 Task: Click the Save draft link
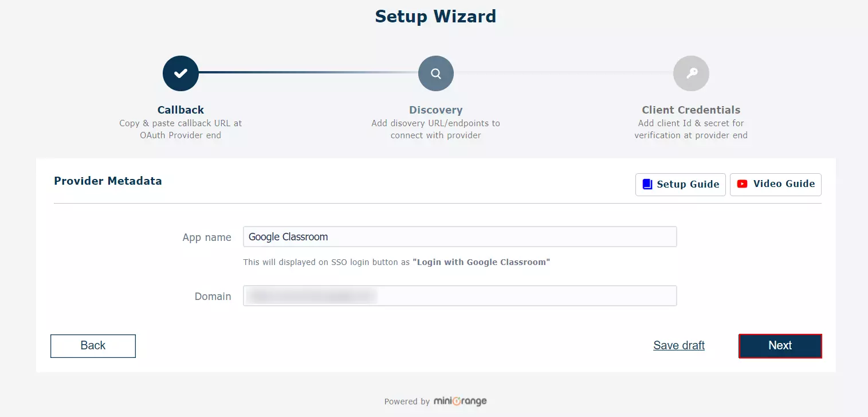pyautogui.click(x=679, y=345)
